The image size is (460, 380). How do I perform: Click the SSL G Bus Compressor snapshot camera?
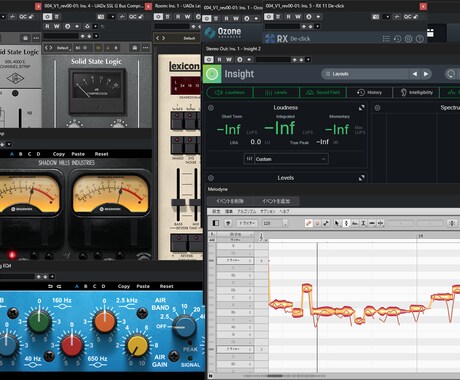[101, 16]
